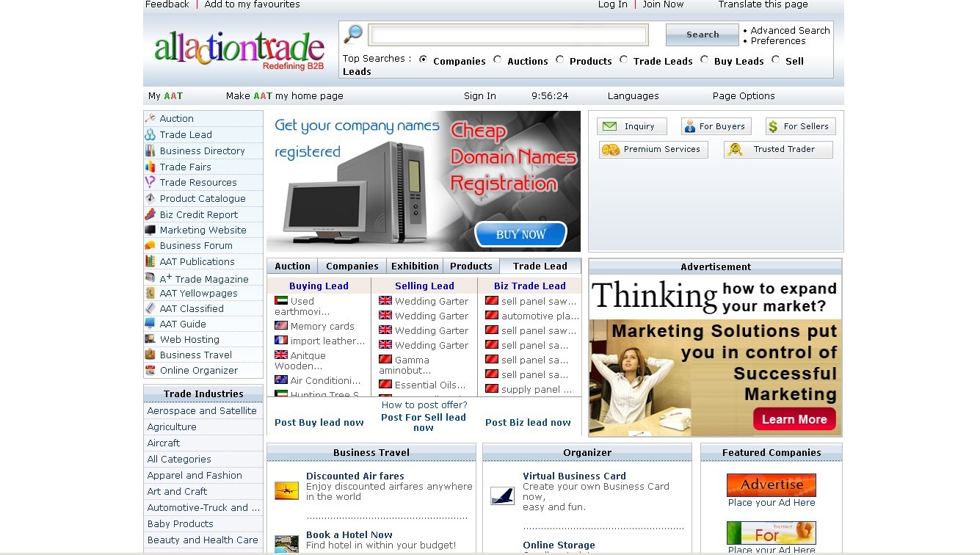Select the Products radio button

pos(560,59)
